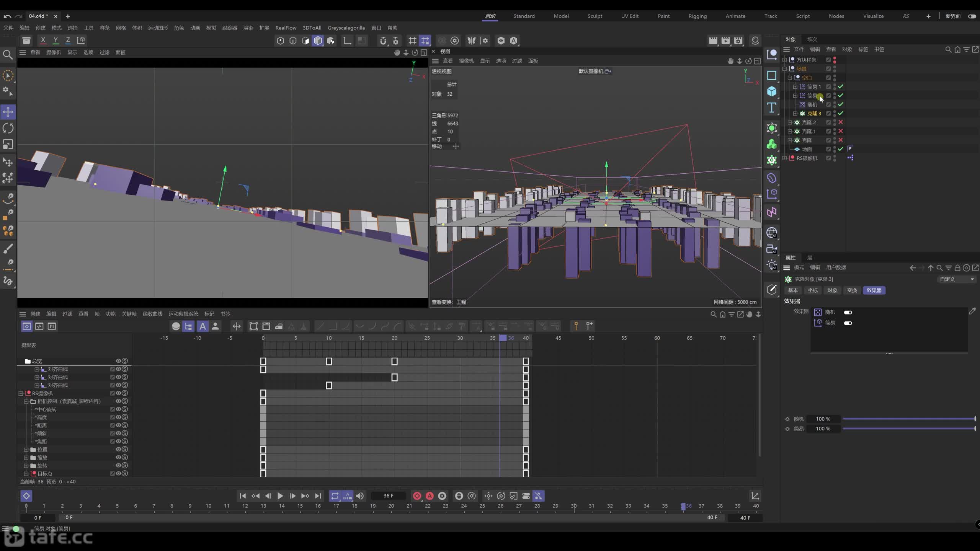The image size is (980, 551).
Task: Toggle the loop playback mode icon
Action: tap(335, 496)
